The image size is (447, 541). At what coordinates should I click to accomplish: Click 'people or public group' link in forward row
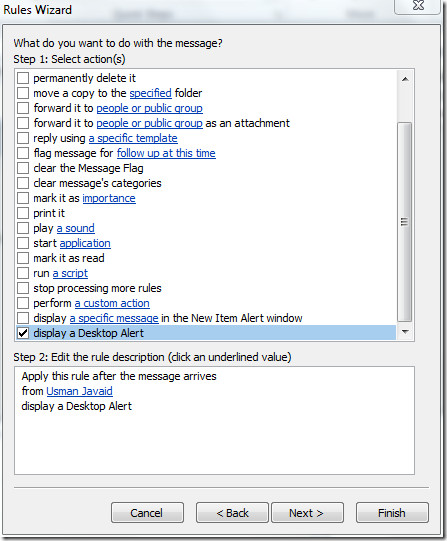click(x=149, y=108)
